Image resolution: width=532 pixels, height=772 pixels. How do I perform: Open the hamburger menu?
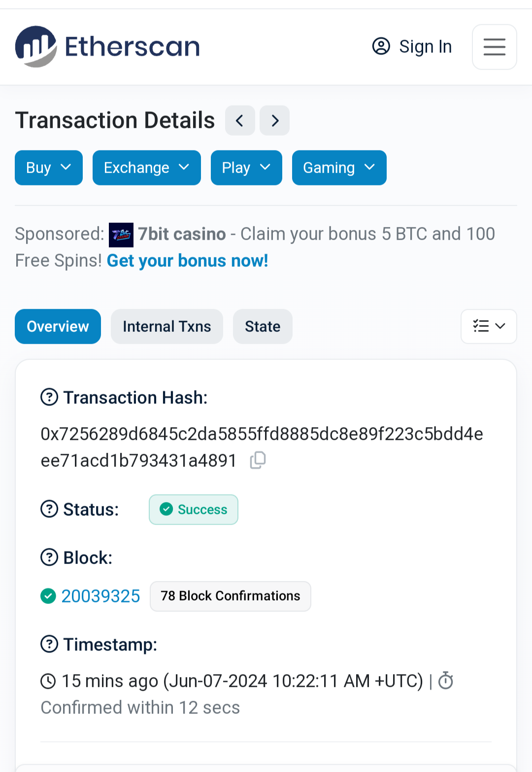tap(494, 47)
